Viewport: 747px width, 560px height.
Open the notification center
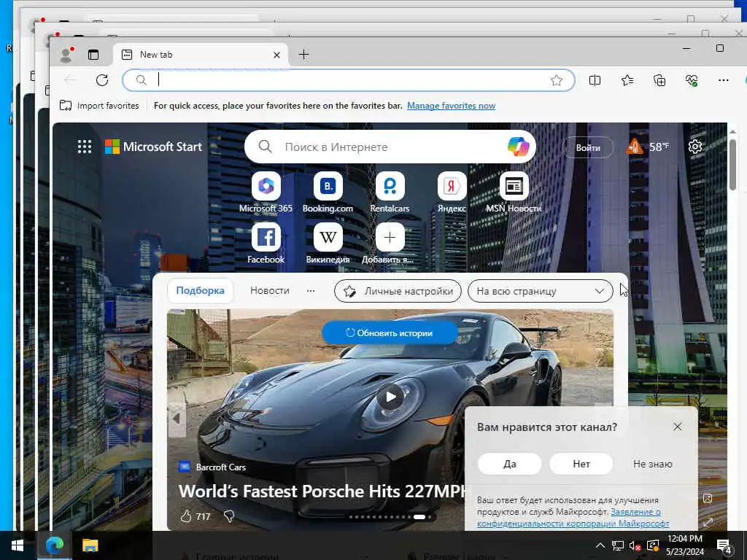pos(724,545)
